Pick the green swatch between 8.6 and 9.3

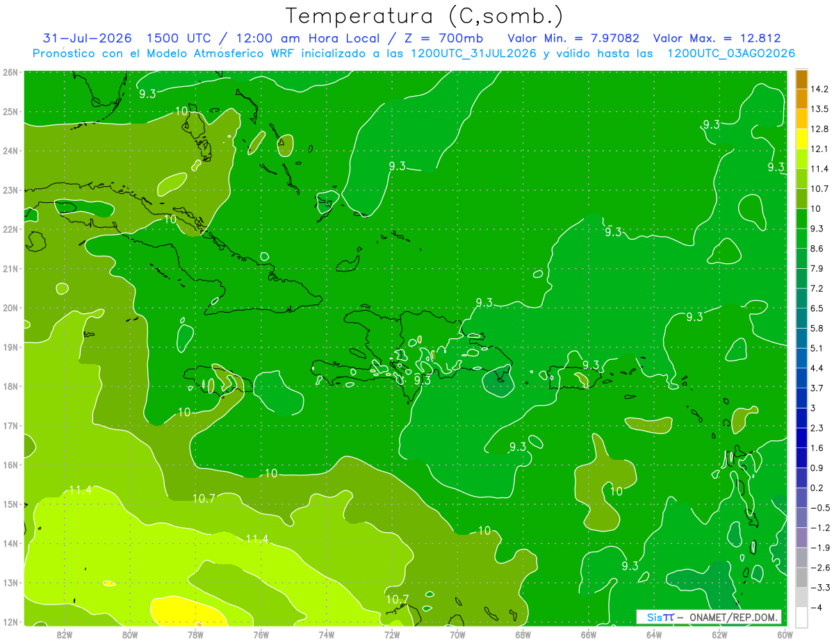tap(801, 238)
